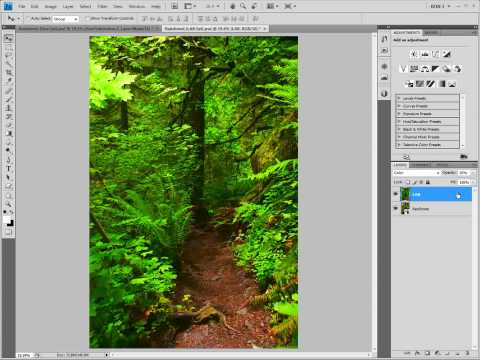480x360 pixels.
Task: Add a Hue/Saturation adjustment
Action: point(414,69)
